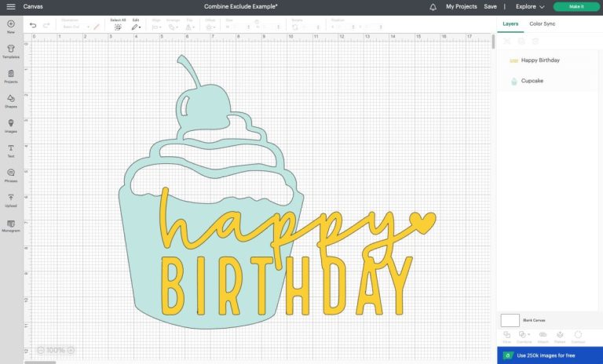The width and height of the screenshot is (603, 364).
Task: Open the Shapes tool
Action: [x=11, y=100]
